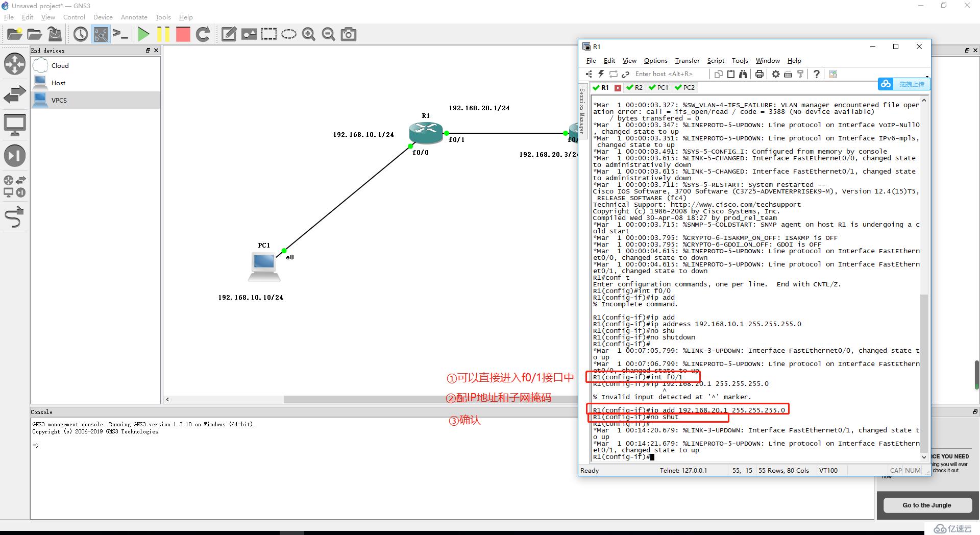Open the snapshot manager clock icon

(x=81, y=34)
